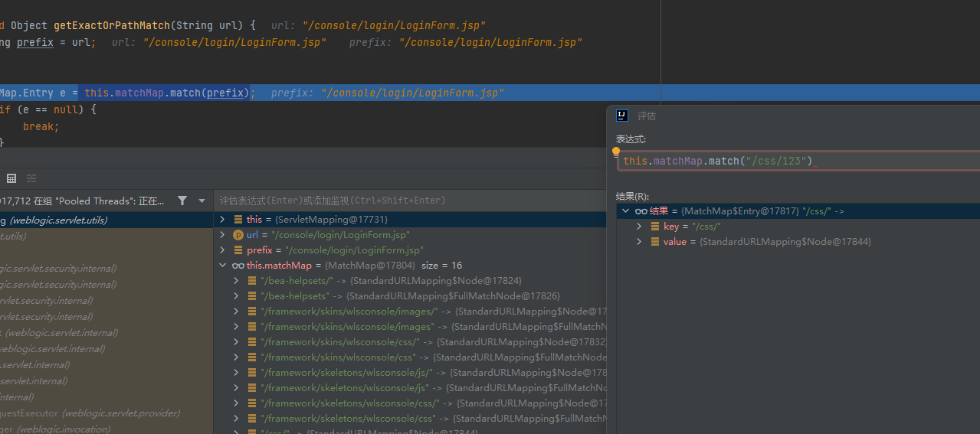Click the table view icon above threads
Image resolution: width=980 pixels, height=434 pixels.
point(11,178)
